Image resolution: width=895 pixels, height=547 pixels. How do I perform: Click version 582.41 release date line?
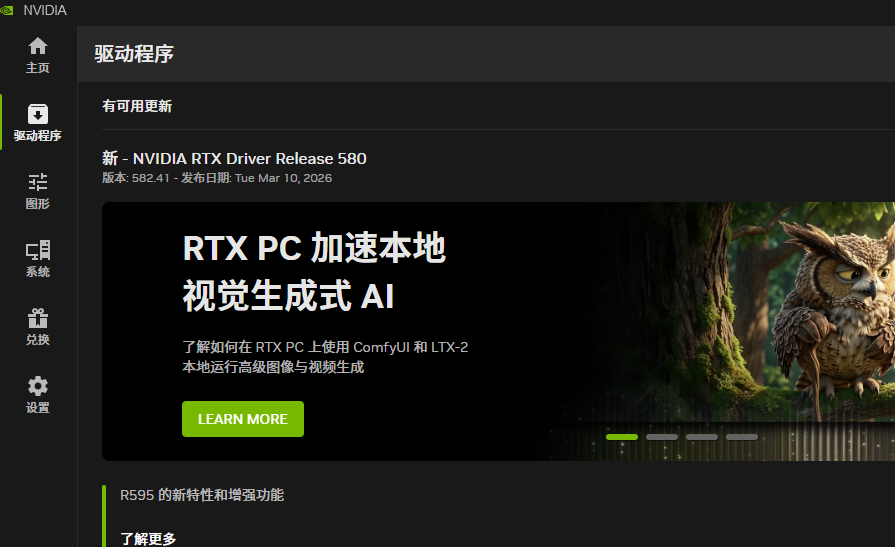point(217,178)
